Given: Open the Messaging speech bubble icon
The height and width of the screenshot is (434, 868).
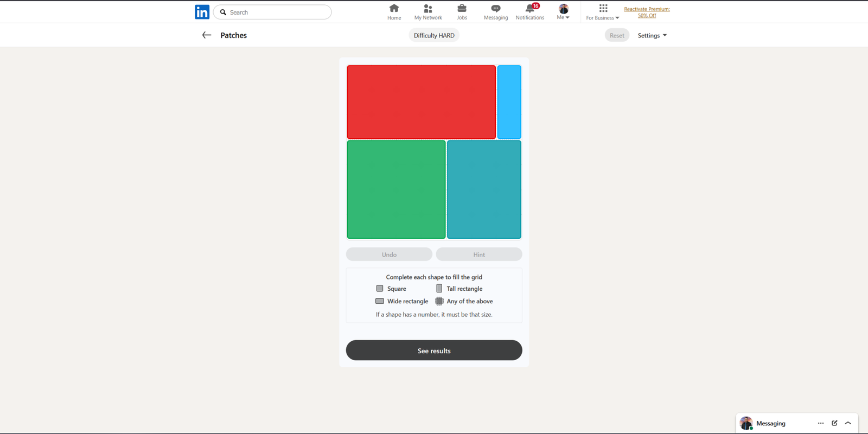Looking at the screenshot, I should point(495,9).
